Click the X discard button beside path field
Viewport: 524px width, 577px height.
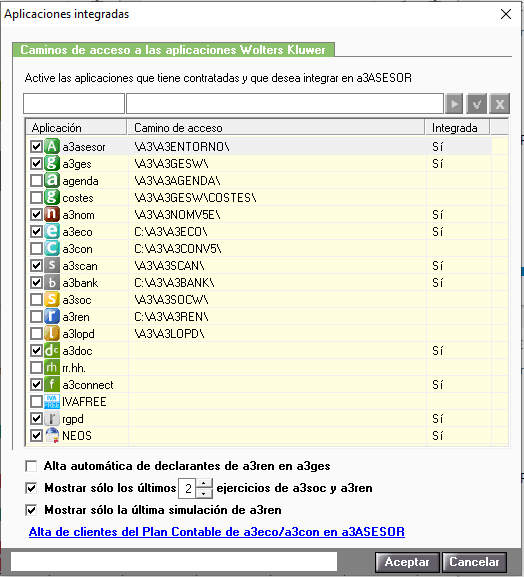pyautogui.click(x=500, y=104)
